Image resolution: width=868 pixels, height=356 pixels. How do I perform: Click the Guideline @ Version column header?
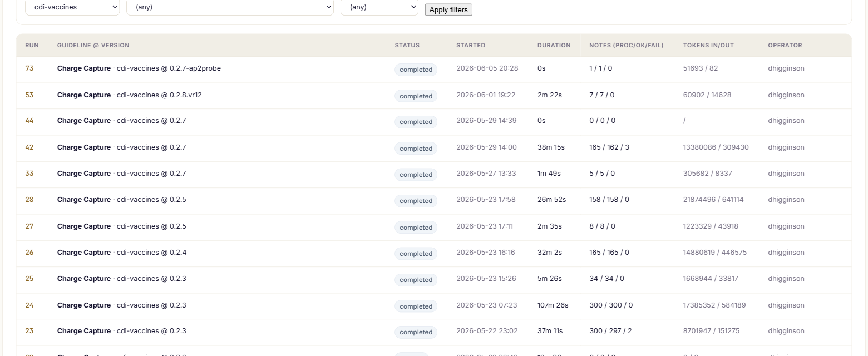point(93,45)
